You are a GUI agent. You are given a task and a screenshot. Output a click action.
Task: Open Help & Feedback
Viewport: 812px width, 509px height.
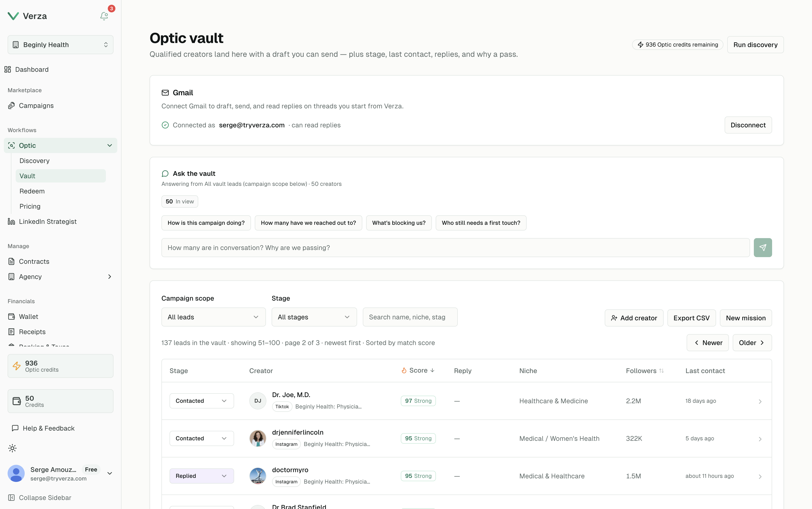point(43,428)
